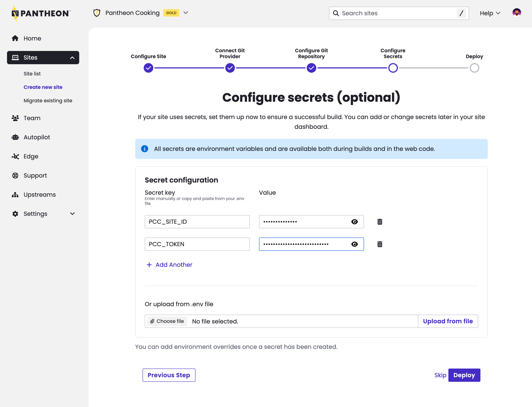
Task: Expand the Settings sidebar section
Action: [72, 214]
